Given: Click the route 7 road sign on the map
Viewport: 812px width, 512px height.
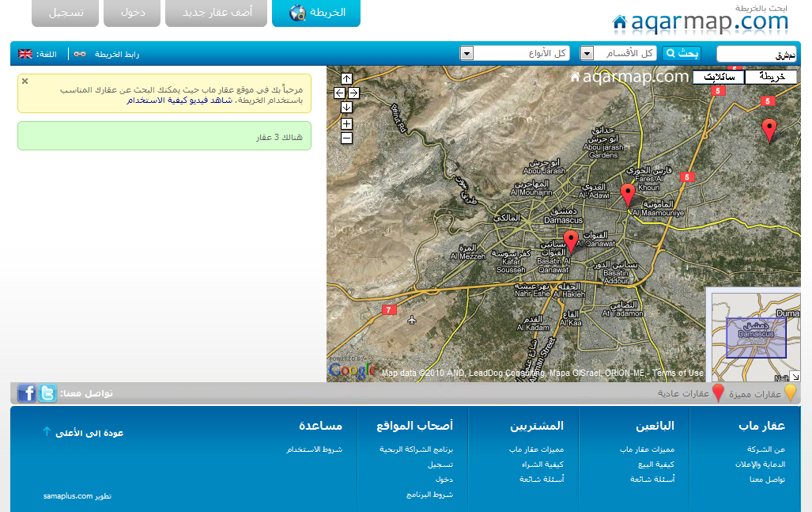Looking at the screenshot, I should click(389, 310).
